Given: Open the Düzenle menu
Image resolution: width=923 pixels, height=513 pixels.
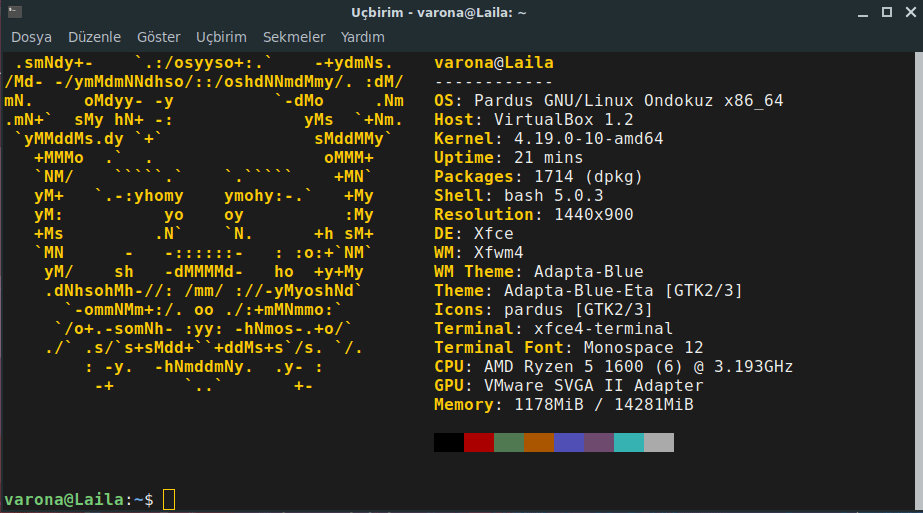Looking at the screenshot, I should [x=94, y=37].
